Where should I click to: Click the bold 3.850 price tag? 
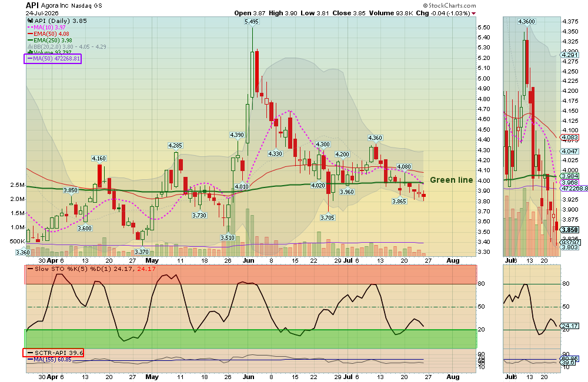(x=570, y=230)
